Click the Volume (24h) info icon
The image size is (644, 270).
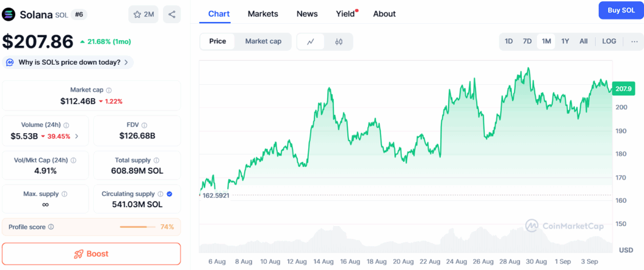66,125
